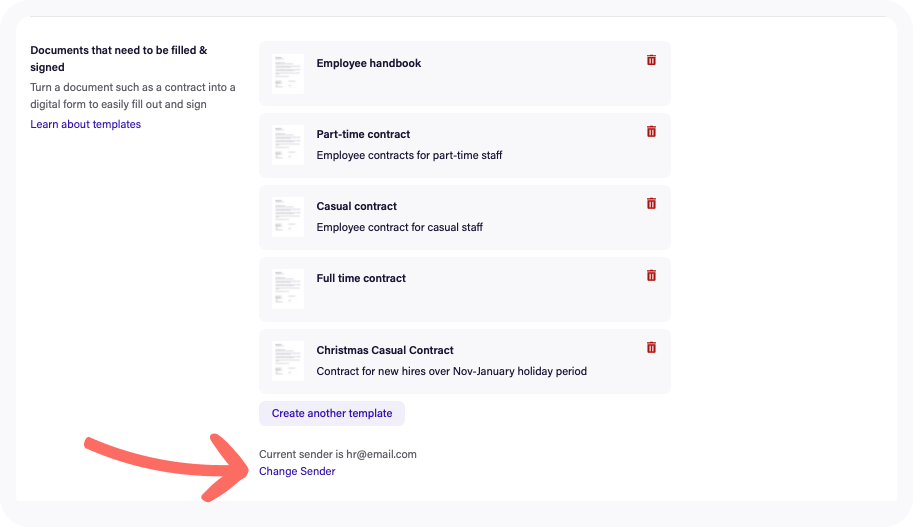The height and width of the screenshot is (528, 913).
Task: Select Casual contract document thumbnail
Action: pos(288,218)
